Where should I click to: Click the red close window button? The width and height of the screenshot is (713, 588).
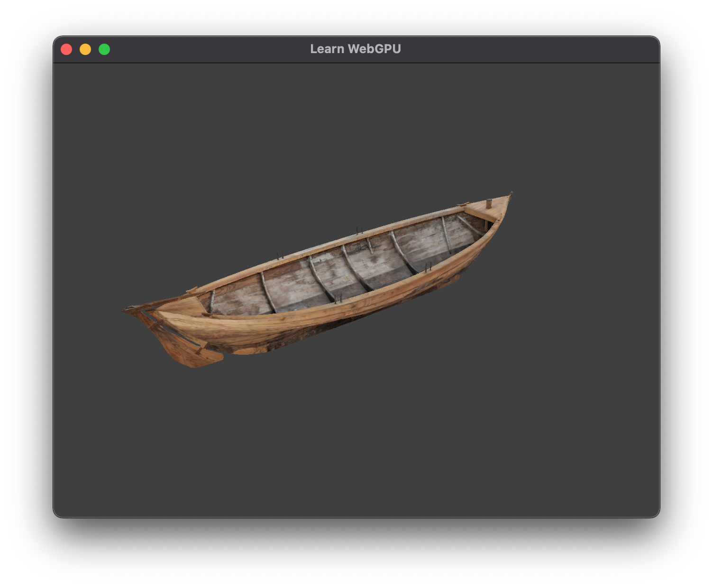(x=67, y=48)
